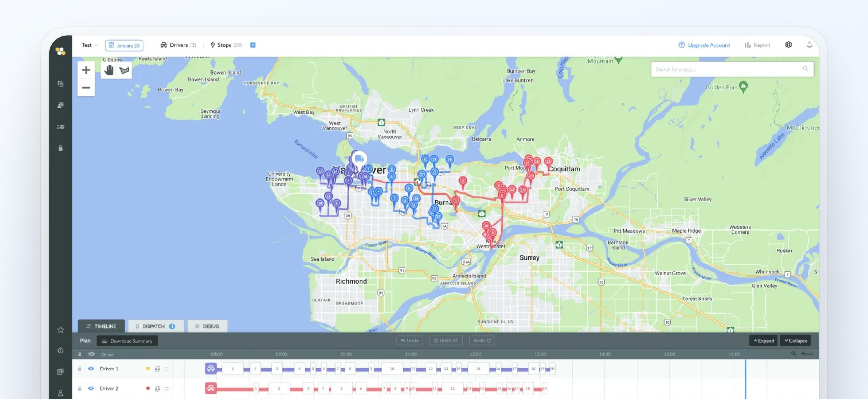Select the hand pan tool
Viewport: 868px width, 399px height.
[109, 70]
